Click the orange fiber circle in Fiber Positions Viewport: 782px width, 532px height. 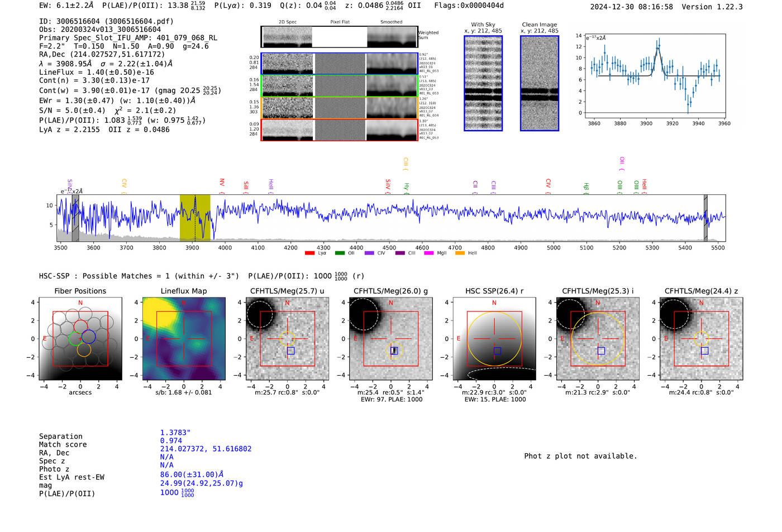point(84,349)
